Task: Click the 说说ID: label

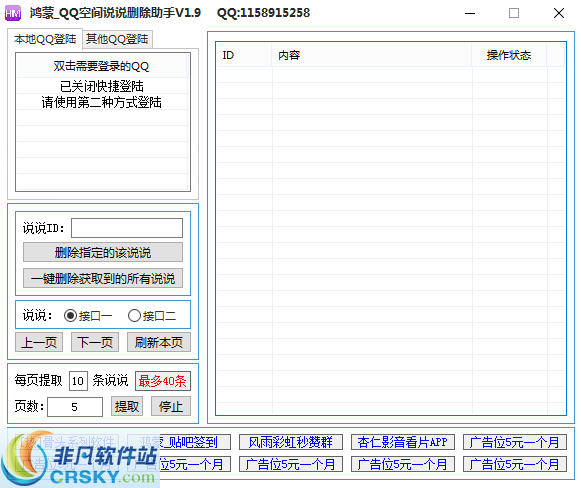Action: point(43,228)
